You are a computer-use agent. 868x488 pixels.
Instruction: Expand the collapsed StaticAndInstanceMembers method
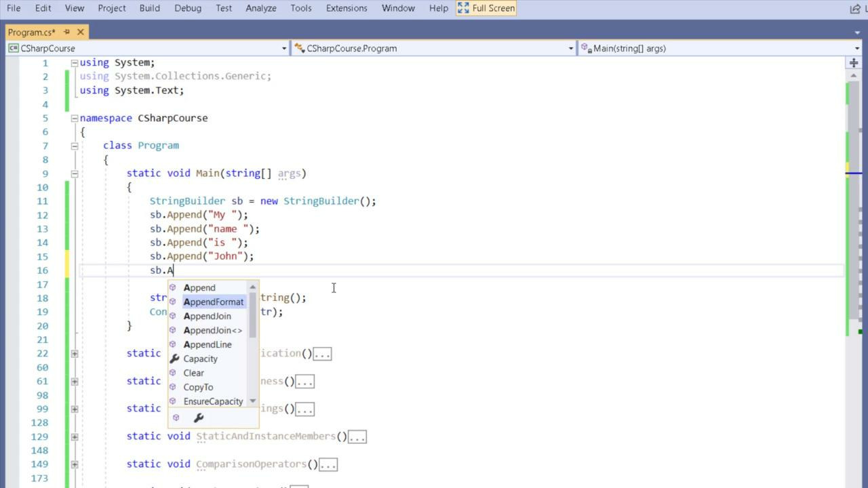(74, 436)
